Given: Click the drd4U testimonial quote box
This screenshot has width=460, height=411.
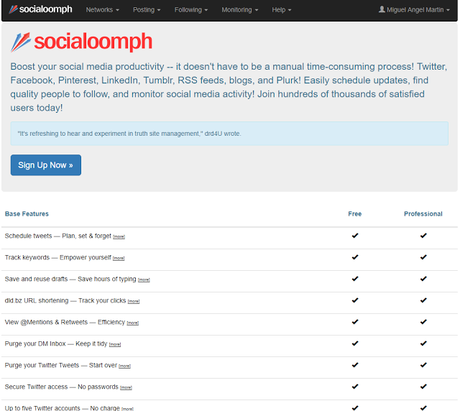Looking at the screenshot, I should click(229, 134).
